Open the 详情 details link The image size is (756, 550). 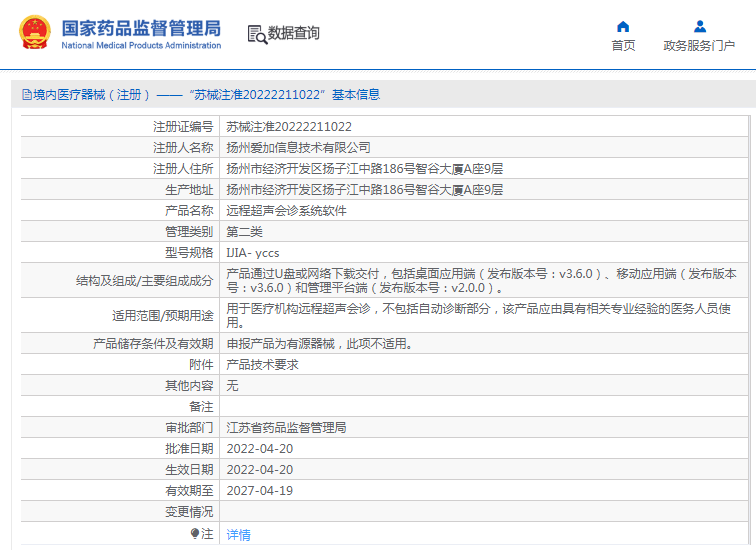[239, 535]
